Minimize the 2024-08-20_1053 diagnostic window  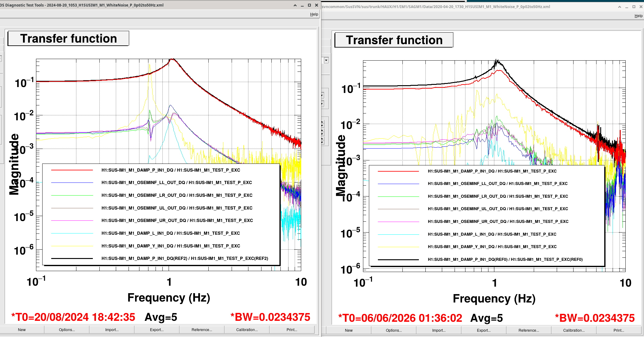302,5
